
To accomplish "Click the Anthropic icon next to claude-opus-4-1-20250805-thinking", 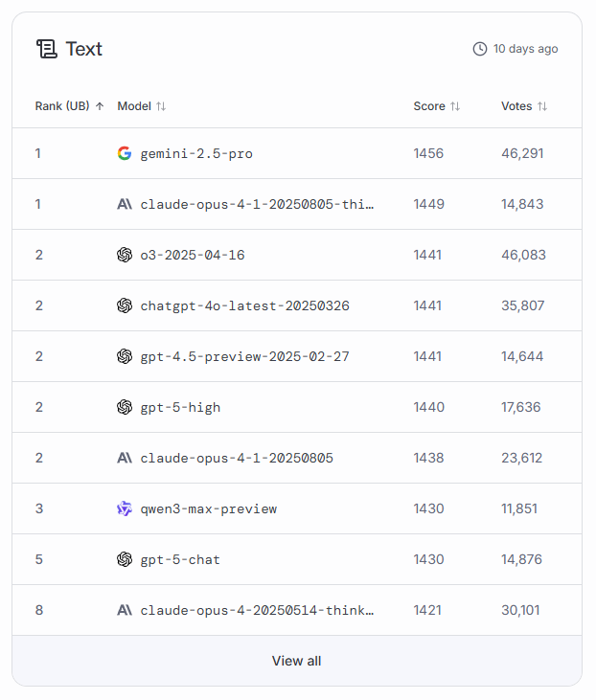I will (x=125, y=204).
